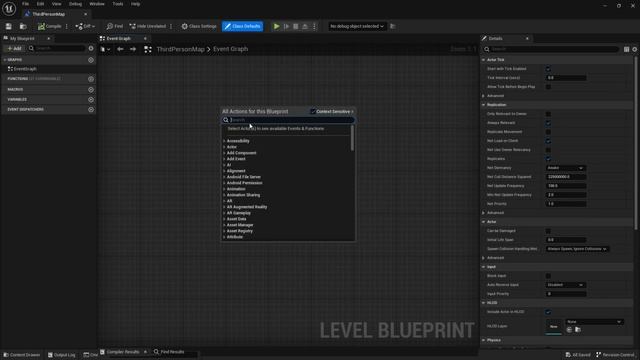Toggle Include Actor in HLOD checkbox
The height and width of the screenshot is (360, 640).
(x=548, y=312)
